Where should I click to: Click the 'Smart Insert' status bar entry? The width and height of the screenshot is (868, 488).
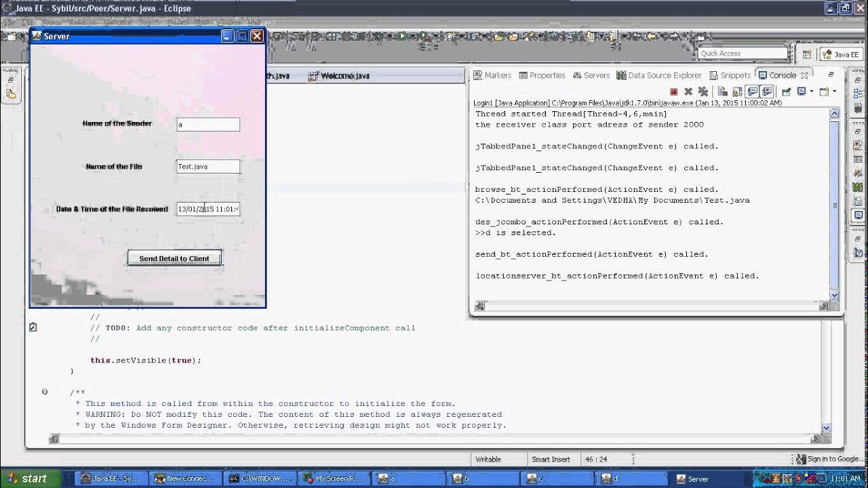pos(551,460)
